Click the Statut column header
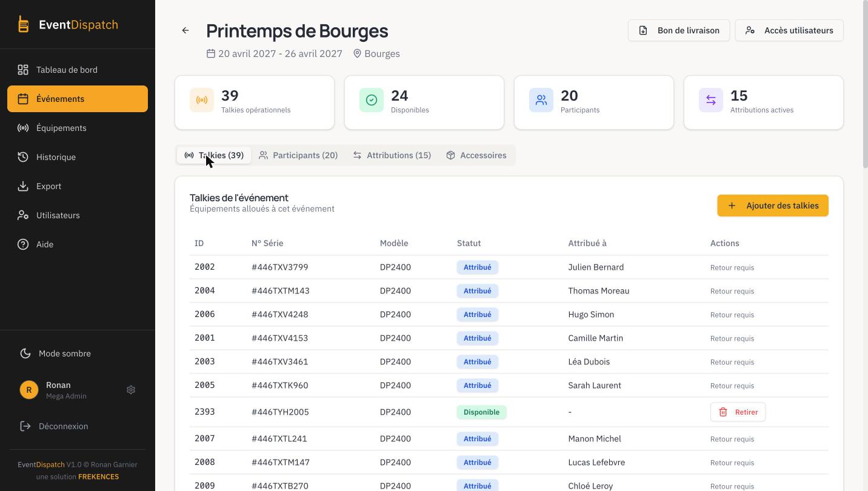Screen dimensions: 868x491 (x=469, y=243)
